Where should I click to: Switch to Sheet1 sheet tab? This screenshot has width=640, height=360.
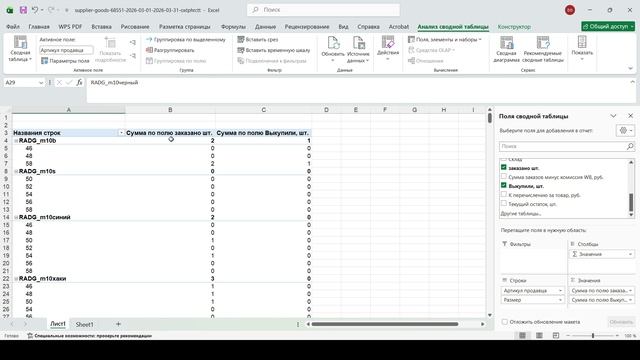click(x=84, y=324)
